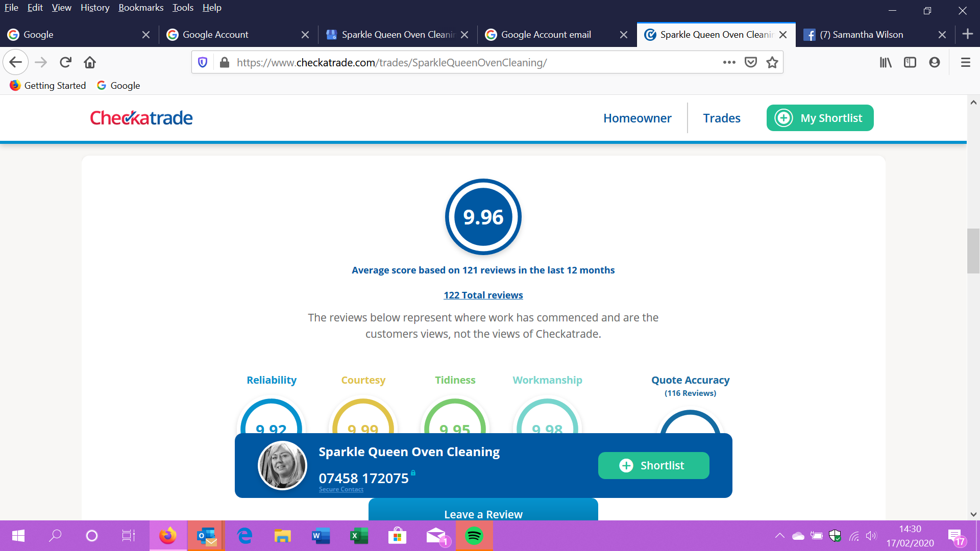Open the Firefox Account menu
Viewport: 980px width, 551px height.
pos(935,62)
